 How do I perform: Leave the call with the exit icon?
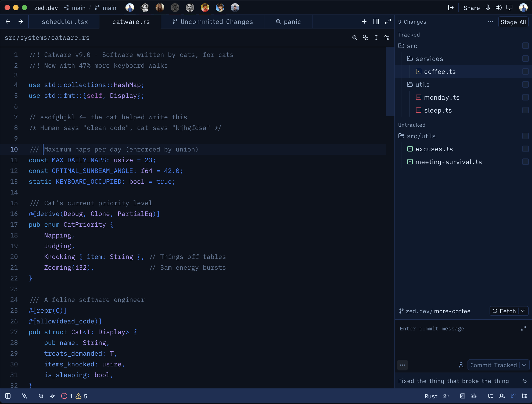451,8
